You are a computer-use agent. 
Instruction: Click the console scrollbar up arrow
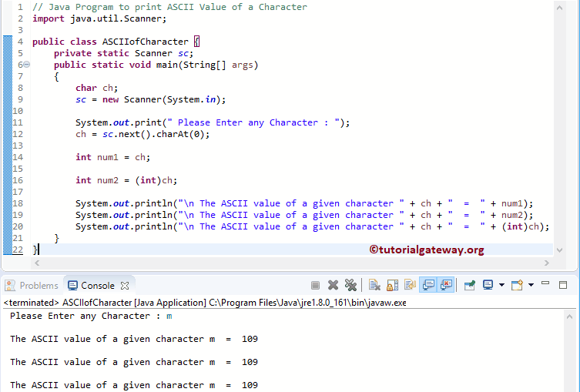pos(570,317)
